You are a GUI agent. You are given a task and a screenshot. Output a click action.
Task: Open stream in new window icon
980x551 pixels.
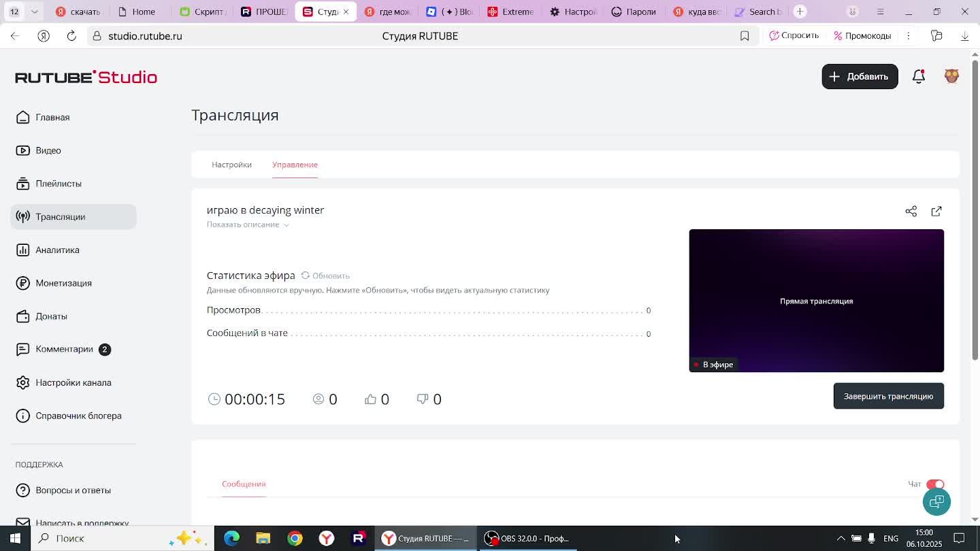coord(936,212)
